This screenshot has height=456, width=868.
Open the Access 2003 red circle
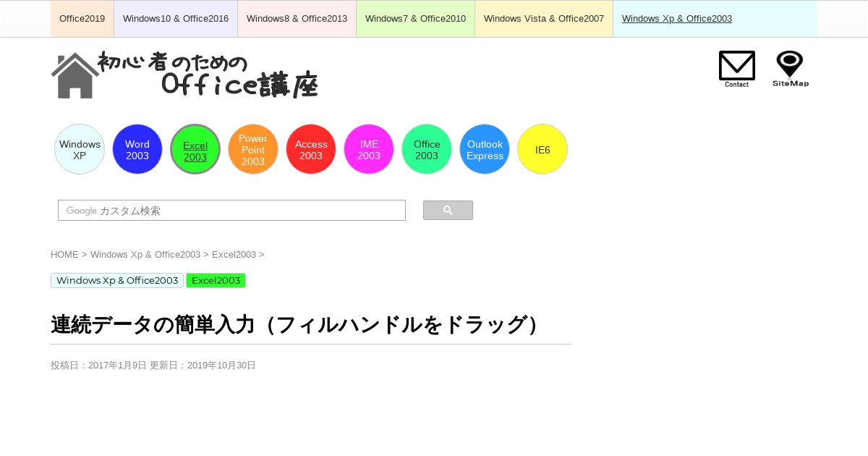[x=311, y=149]
